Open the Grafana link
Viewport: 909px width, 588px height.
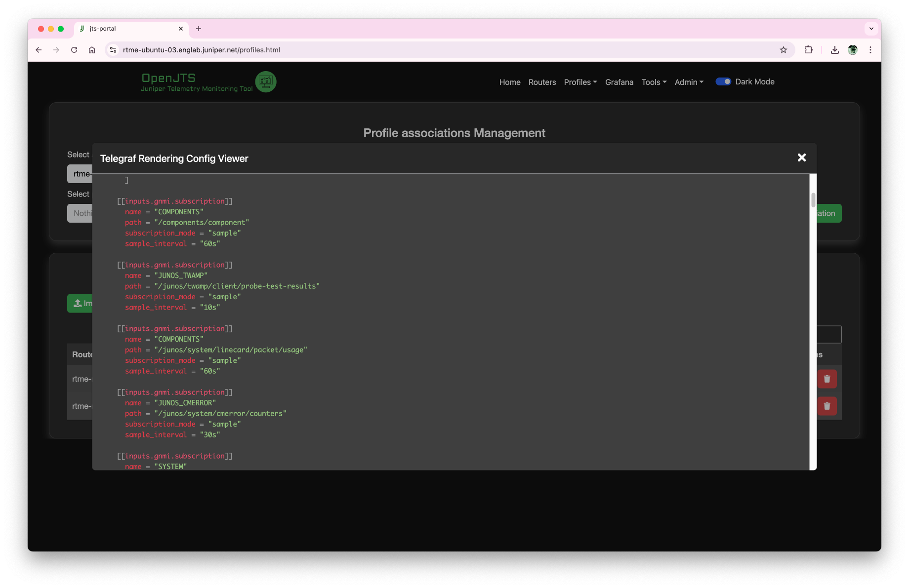click(x=619, y=82)
